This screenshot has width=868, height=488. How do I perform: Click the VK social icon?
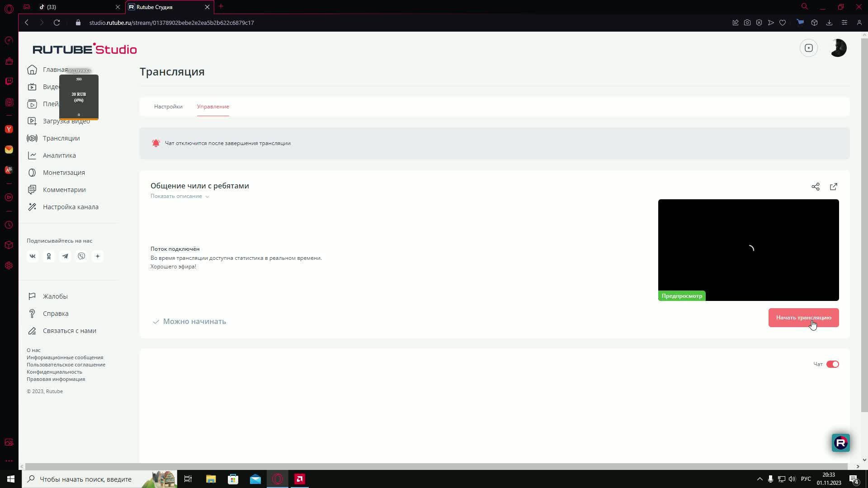(x=33, y=256)
